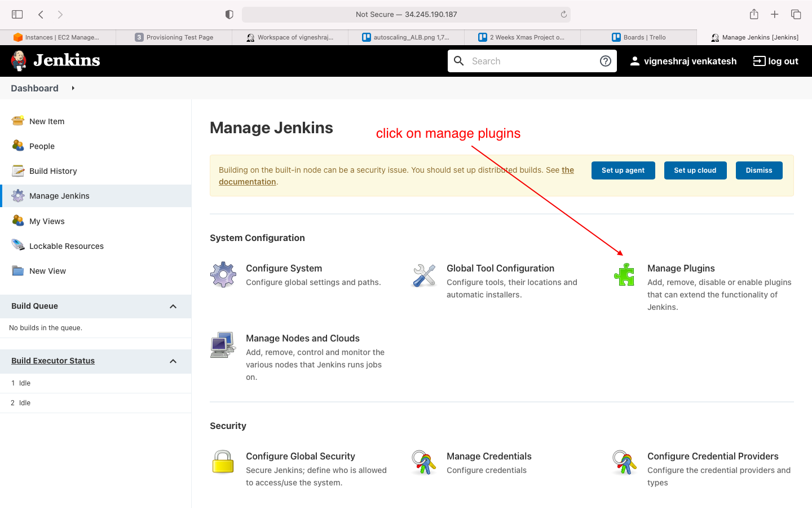812x508 pixels.
Task: Click the Jenkins butler logo icon
Action: click(x=19, y=61)
